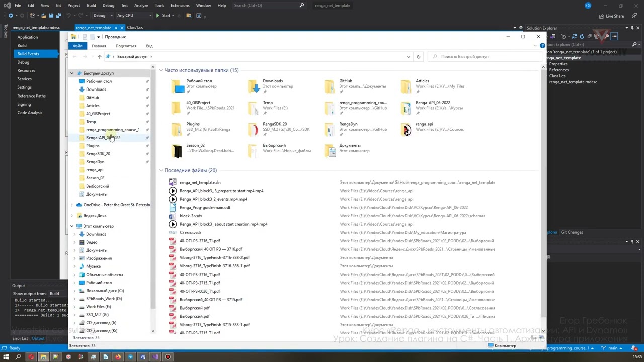Click the Telegram icon on the taskbar
The width and height of the screenshot is (644, 362).
(130, 357)
